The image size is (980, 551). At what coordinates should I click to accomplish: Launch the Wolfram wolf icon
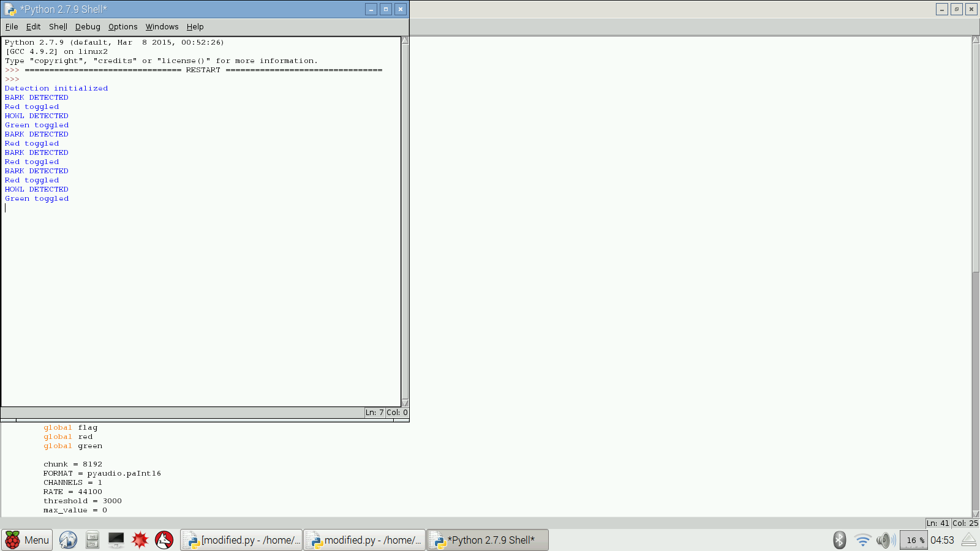point(164,540)
